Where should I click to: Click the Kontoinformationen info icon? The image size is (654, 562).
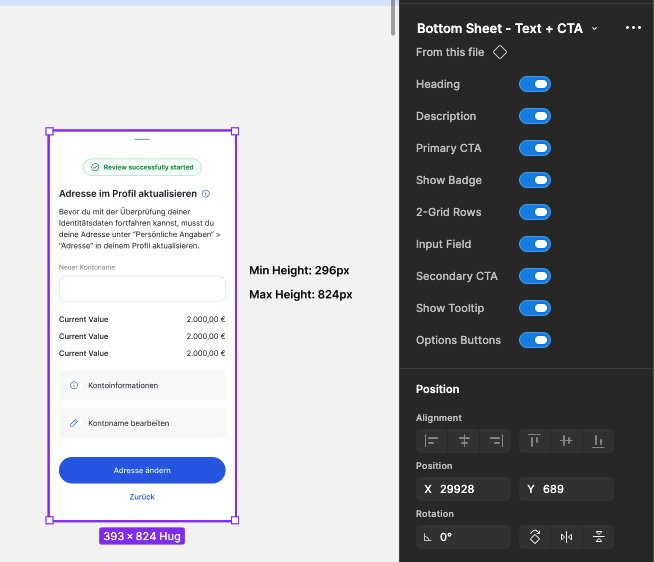(74, 385)
